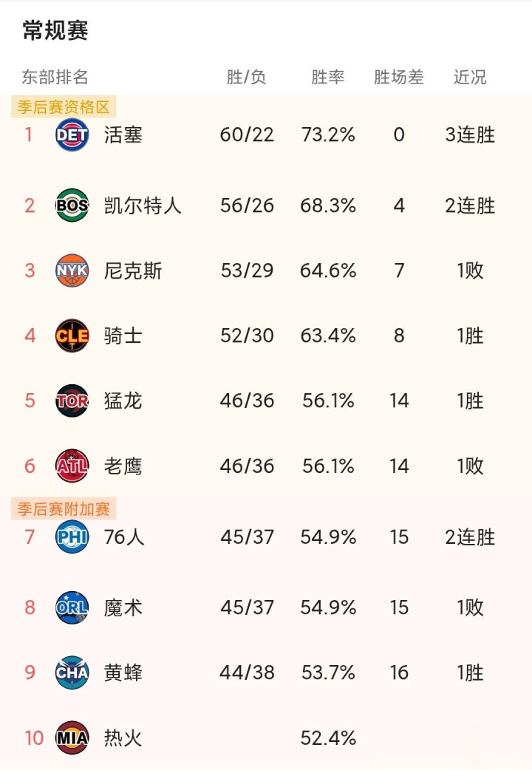Viewport: 532px width, 770px height.
Task: Click the 胜场差 column header
Action: pos(398,77)
